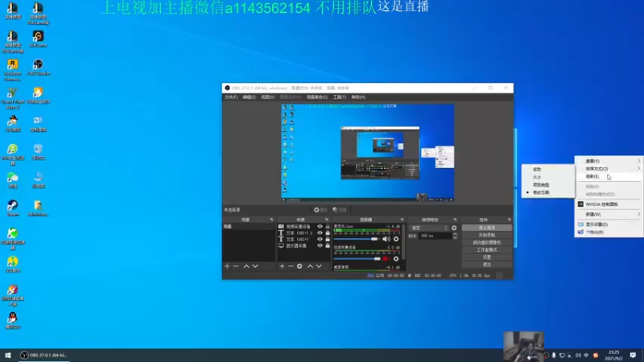Viewport: 644px width, 362px height.
Task: Hide the 文本 (GDI+) 2 source eye
Action: pyautogui.click(x=320, y=232)
